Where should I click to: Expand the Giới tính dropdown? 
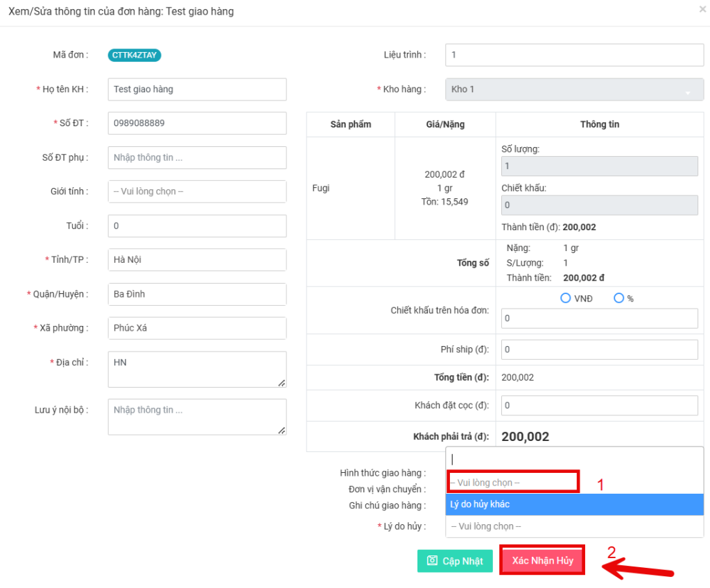(197, 191)
